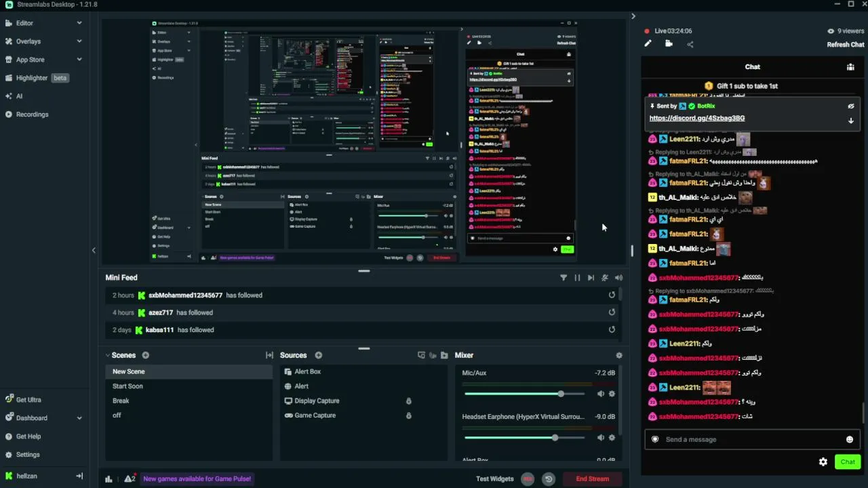Go to the App Store section
This screenshot has width=868, height=488.
(30, 60)
